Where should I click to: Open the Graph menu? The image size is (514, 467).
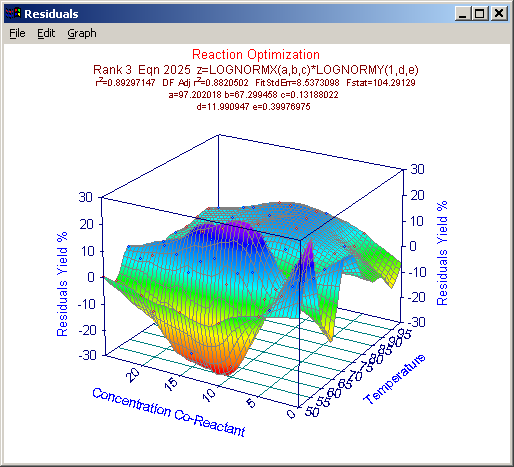82,33
